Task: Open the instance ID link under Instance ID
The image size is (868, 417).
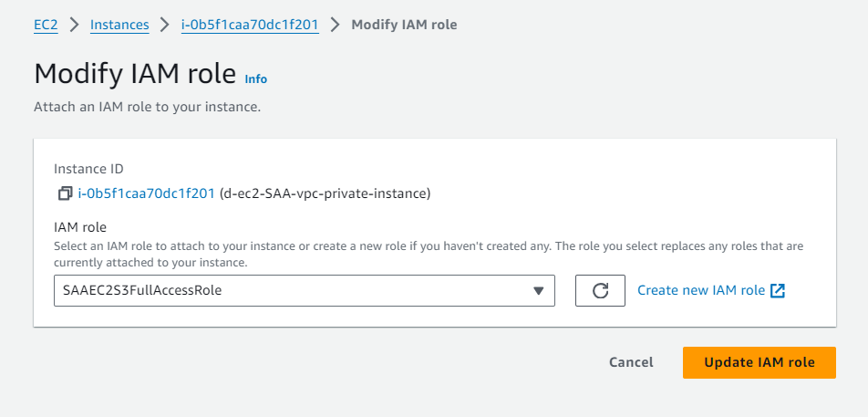Action: coord(146,193)
